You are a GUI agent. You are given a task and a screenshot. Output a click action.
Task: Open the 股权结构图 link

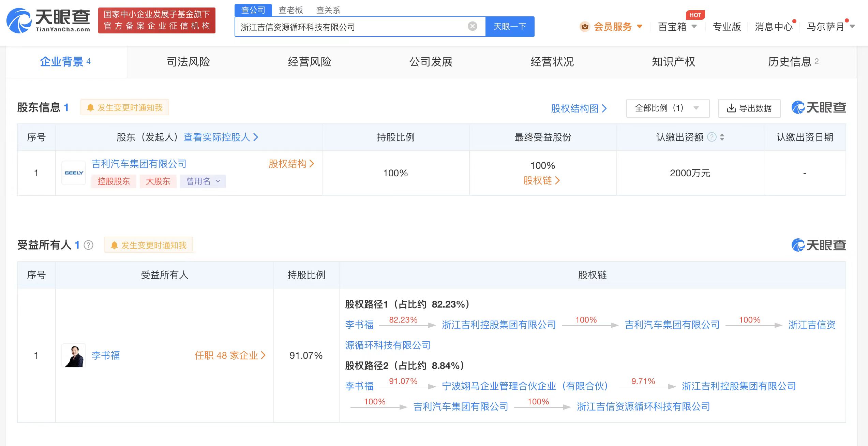pos(579,108)
